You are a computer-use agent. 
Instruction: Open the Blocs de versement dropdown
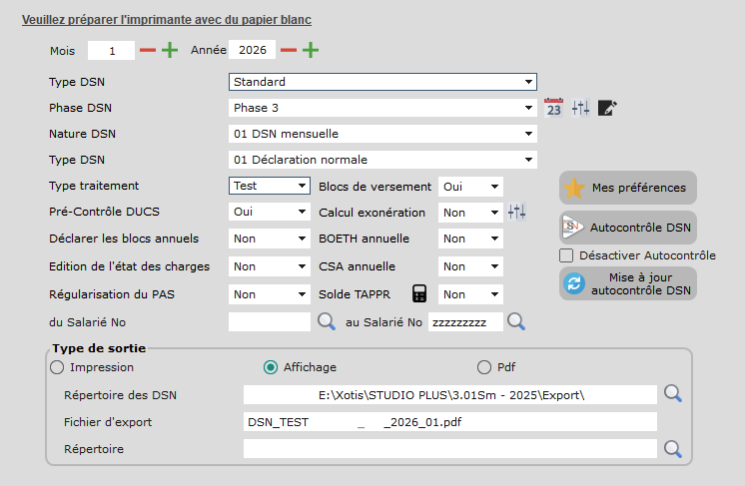[470, 186]
